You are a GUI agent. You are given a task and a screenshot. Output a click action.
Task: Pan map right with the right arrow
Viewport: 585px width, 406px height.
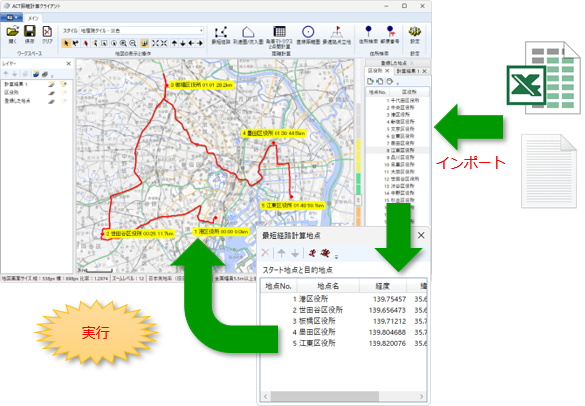(x=200, y=43)
